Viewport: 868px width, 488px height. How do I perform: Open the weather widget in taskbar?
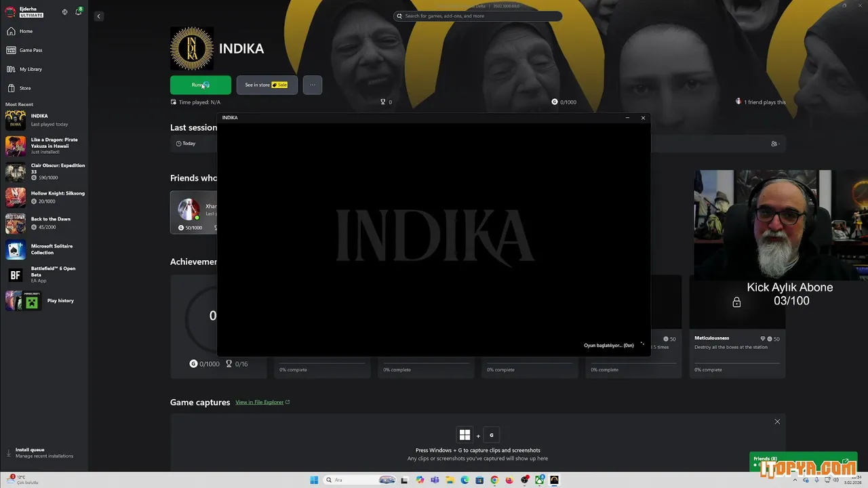[x=24, y=479]
